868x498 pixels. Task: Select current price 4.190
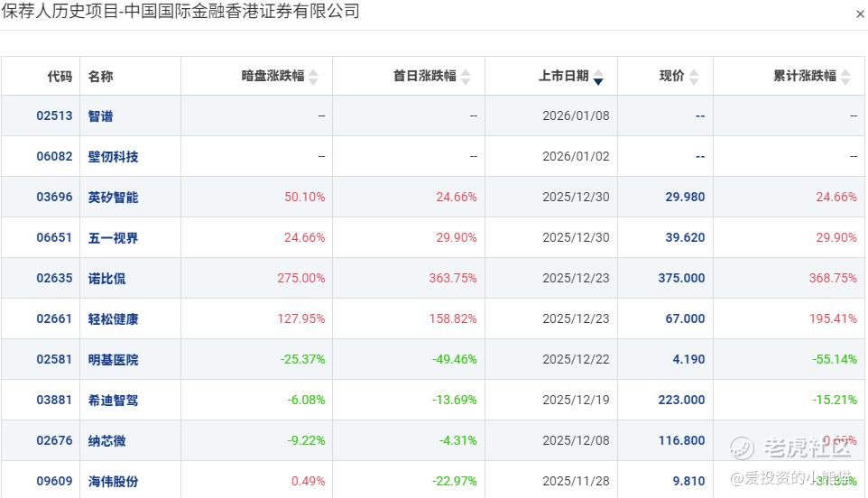click(x=688, y=359)
